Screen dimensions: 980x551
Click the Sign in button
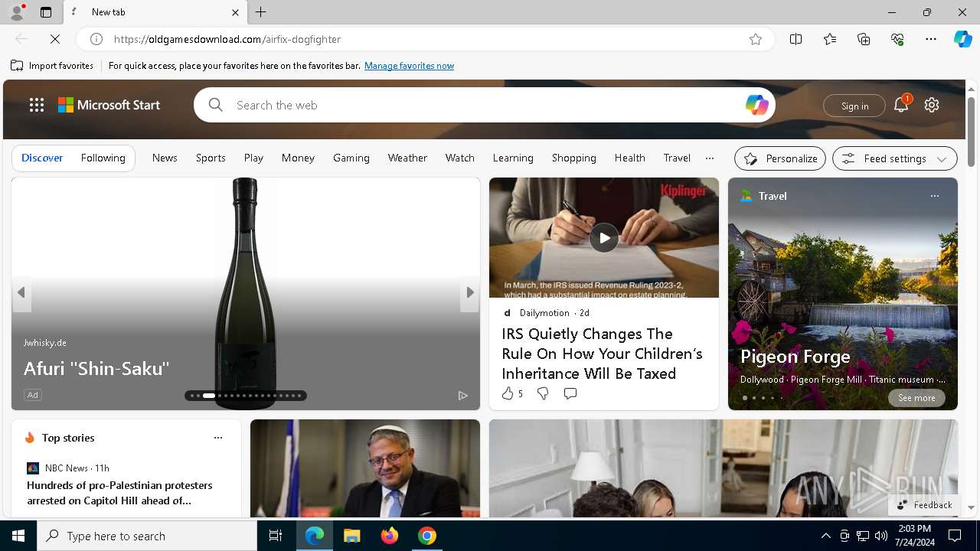pos(854,106)
